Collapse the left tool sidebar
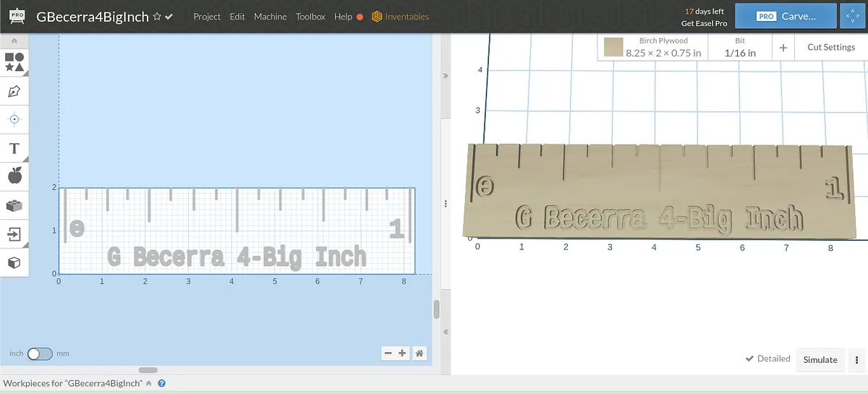The image size is (868, 394). pos(14,42)
